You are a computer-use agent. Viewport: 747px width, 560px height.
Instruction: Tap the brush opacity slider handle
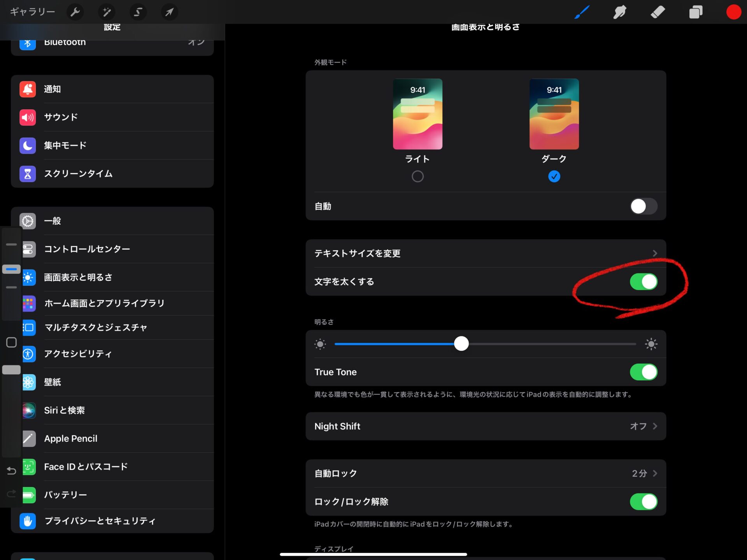(x=11, y=370)
